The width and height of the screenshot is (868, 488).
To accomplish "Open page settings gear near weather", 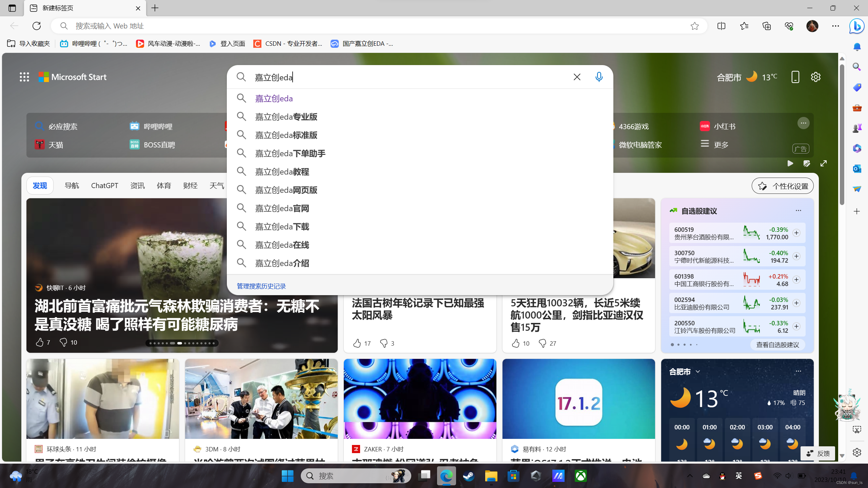I will (x=815, y=77).
